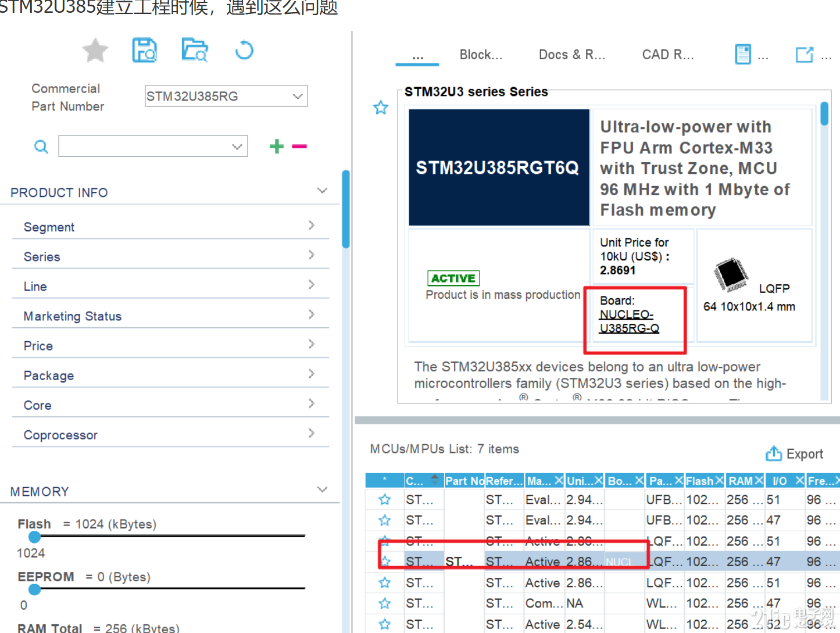Switch to the Docs & R... tab

point(572,55)
